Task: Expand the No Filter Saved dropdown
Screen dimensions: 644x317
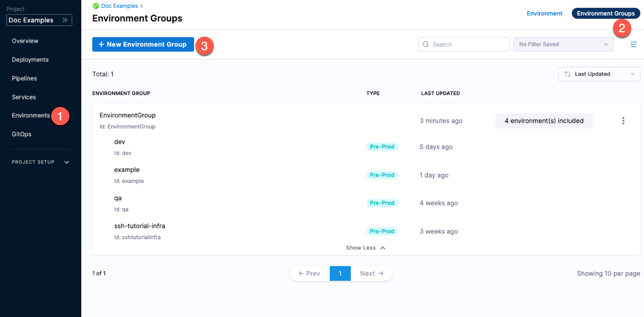Action: tap(563, 44)
